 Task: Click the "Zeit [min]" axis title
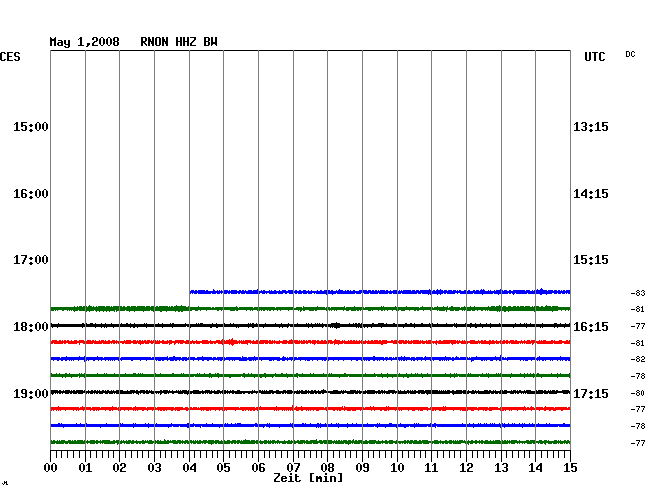(x=308, y=478)
